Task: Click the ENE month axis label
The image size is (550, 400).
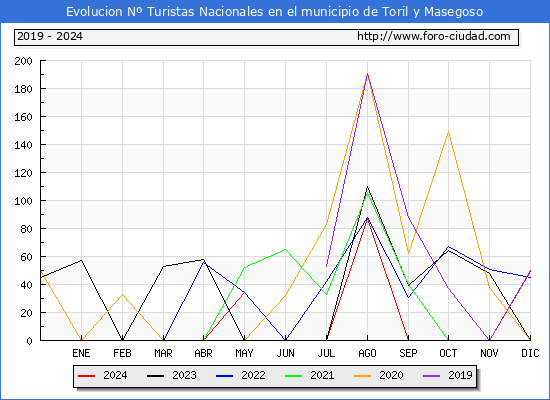Action: 81,353
